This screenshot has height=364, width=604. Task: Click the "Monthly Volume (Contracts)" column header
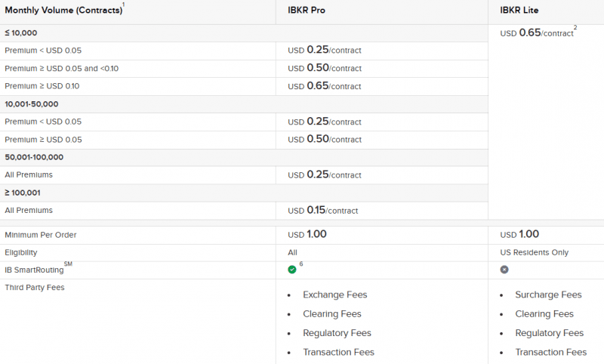(63, 10)
